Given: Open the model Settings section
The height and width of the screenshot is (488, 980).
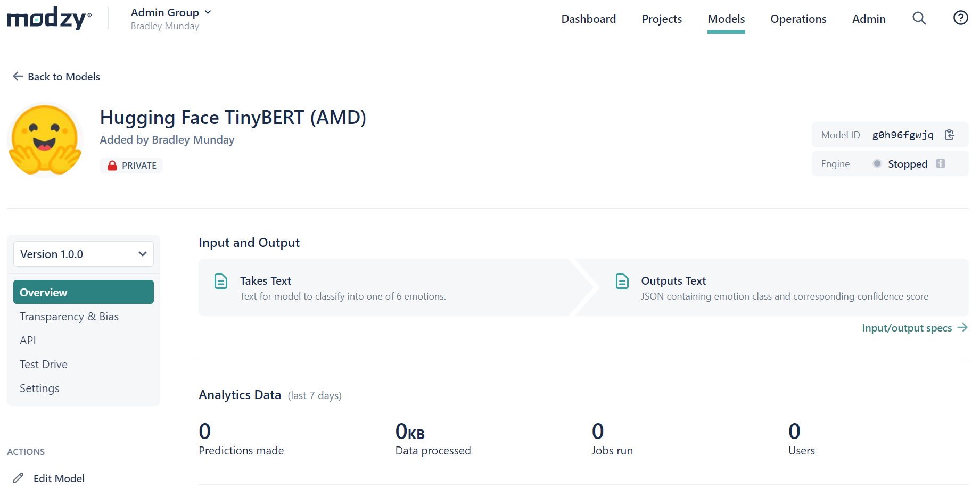Looking at the screenshot, I should click(x=39, y=388).
